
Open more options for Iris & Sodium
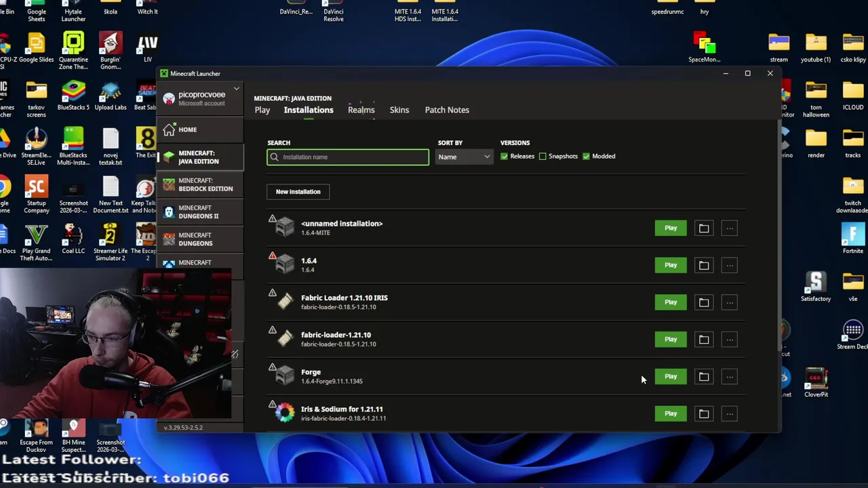730,413
